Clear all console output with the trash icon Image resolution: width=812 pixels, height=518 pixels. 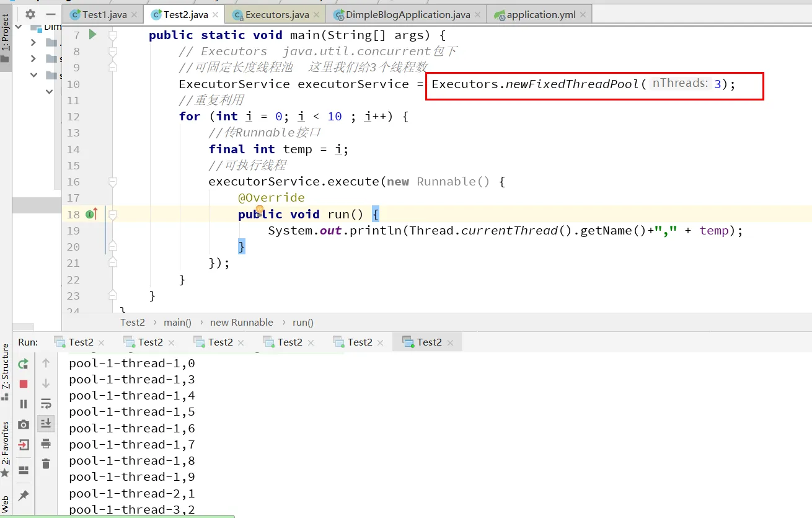tap(46, 463)
